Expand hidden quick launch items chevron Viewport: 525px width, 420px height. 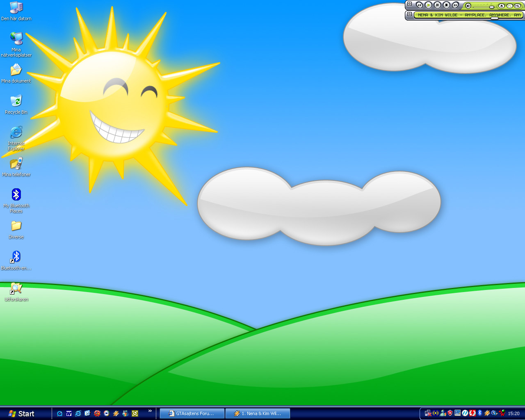[150, 411]
